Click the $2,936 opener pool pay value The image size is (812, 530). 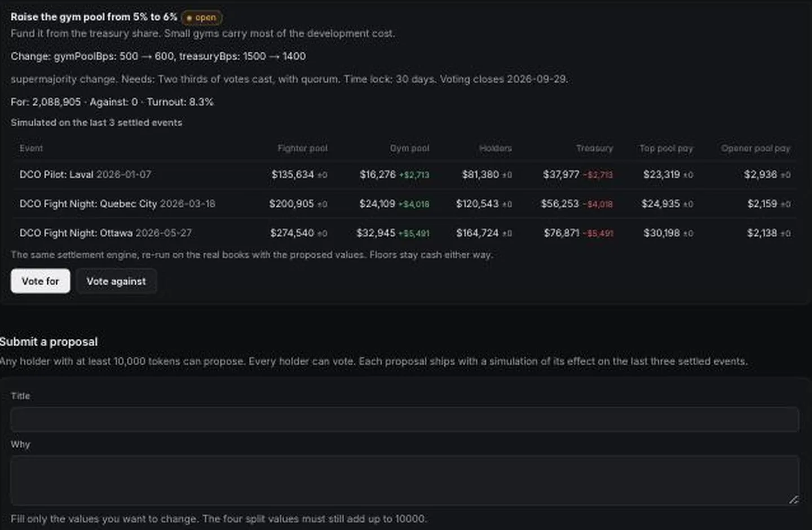pos(760,174)
